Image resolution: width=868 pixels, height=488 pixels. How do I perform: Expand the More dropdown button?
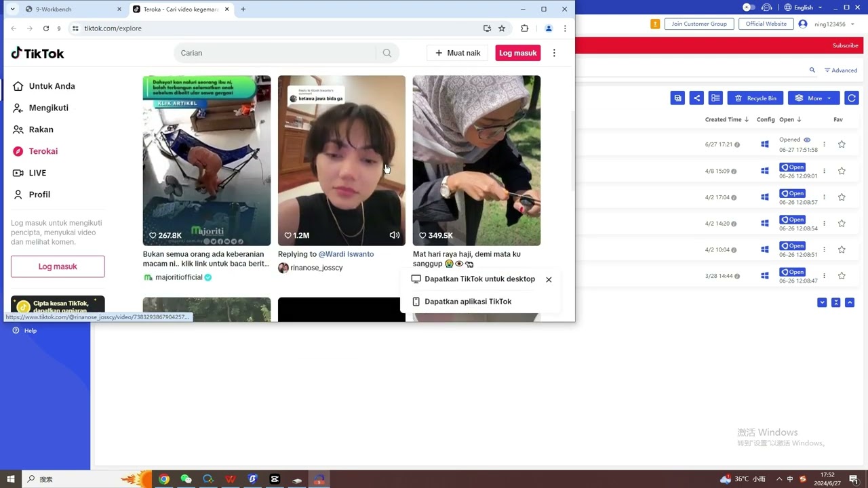pos(814,98)
